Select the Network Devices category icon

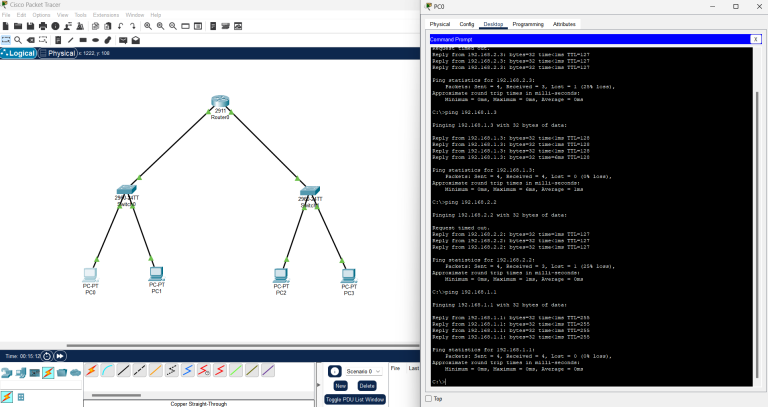[x=7, y=373]
